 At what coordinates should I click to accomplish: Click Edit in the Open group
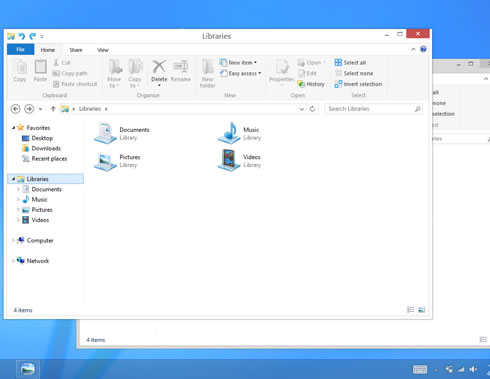(307, 73)
